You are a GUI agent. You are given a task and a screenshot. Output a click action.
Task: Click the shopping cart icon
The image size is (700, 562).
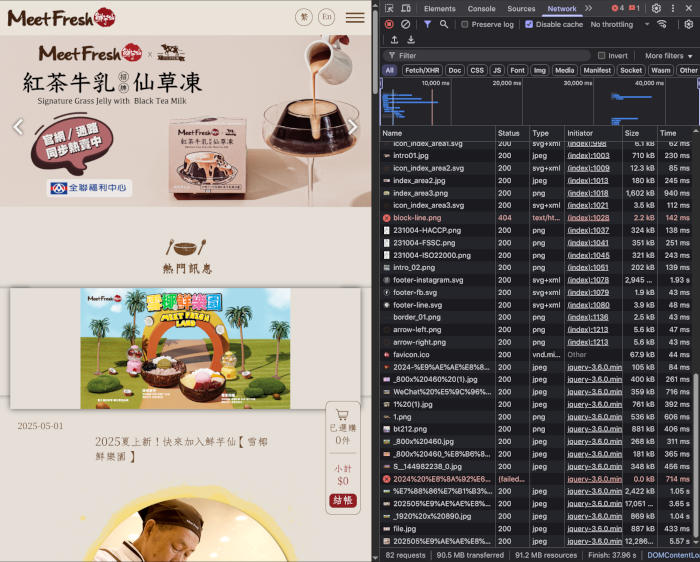coord(342,415)
